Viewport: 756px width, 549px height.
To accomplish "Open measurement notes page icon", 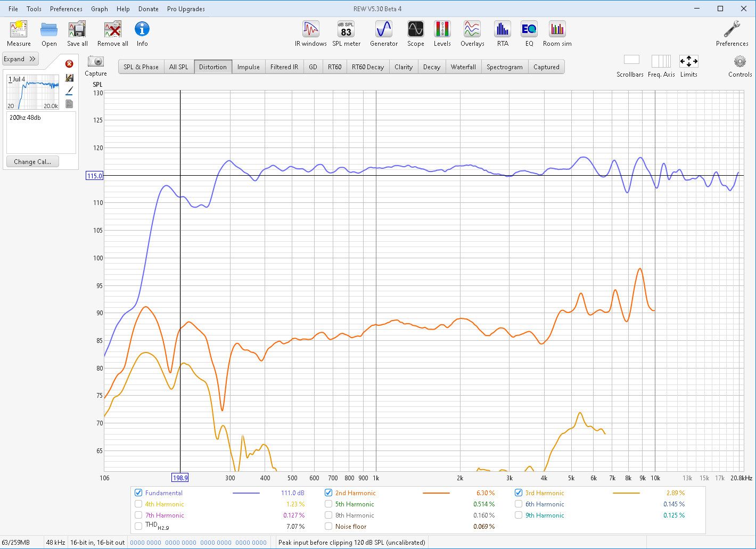I will point(69,104).
